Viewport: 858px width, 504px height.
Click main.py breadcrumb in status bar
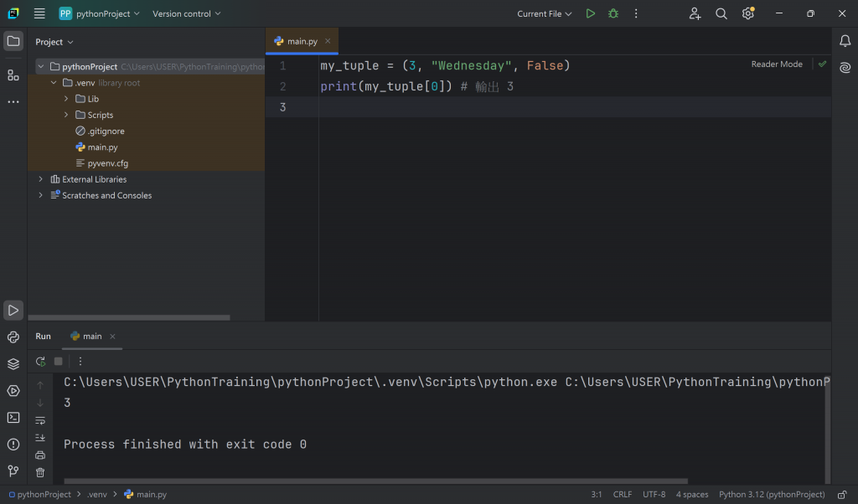(x=146, y=495)
